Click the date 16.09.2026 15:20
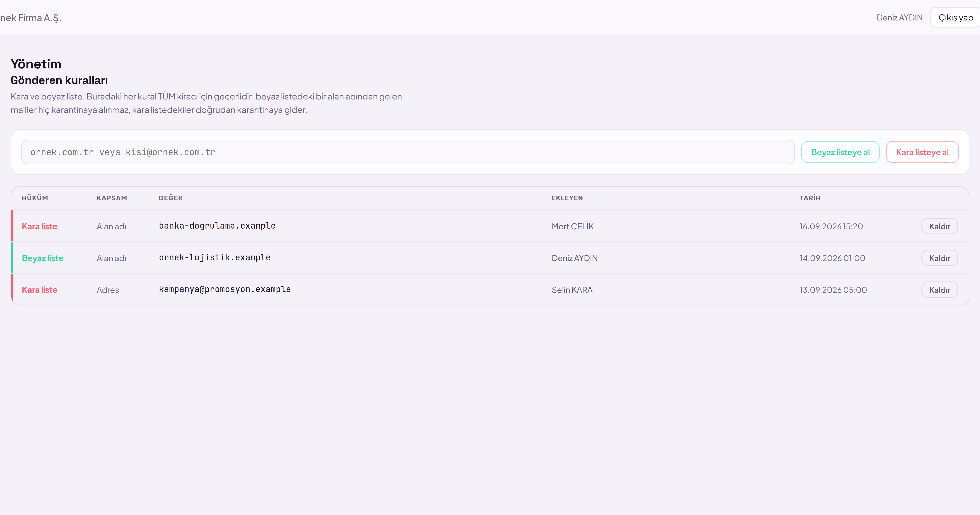Image resolution: width=980 pixels, height=515 pixels. coord(831,226)
